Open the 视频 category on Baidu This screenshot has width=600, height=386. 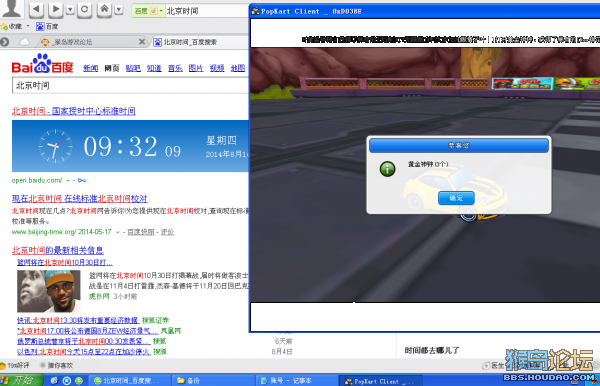217,68
